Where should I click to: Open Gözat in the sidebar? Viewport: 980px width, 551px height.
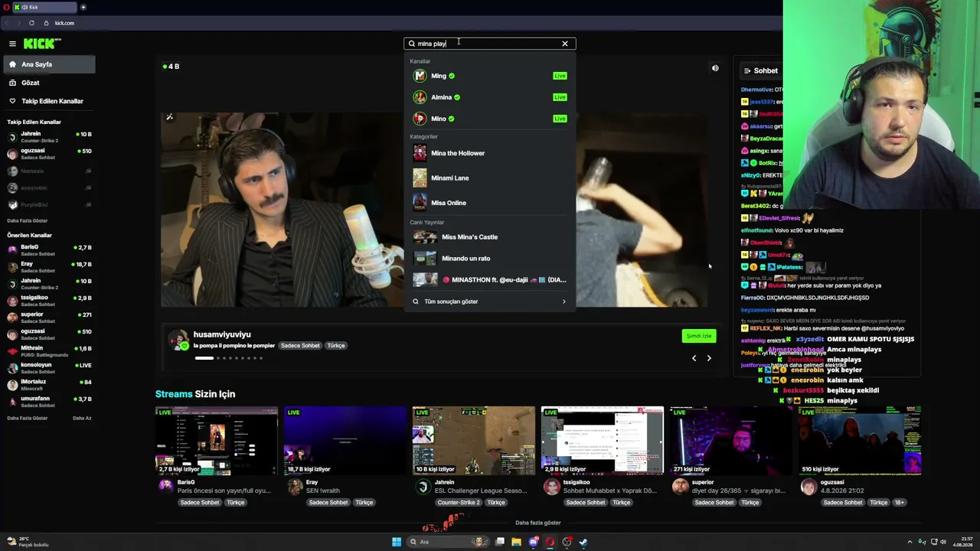[49, 83]
